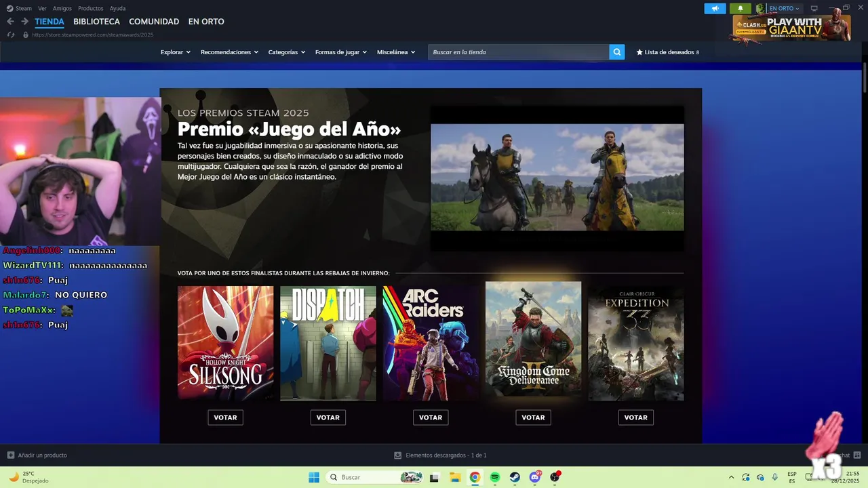Open the EN ORTO profile tab
868x488 pixels.
(206, 22)
